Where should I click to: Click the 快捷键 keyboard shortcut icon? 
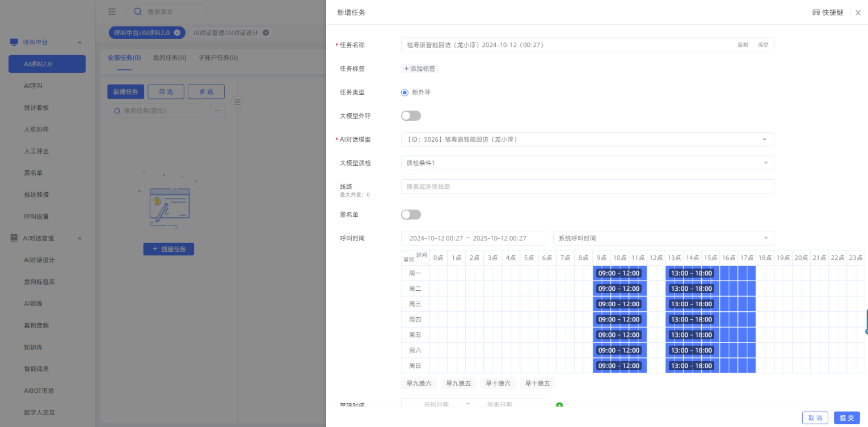[816, 12]
